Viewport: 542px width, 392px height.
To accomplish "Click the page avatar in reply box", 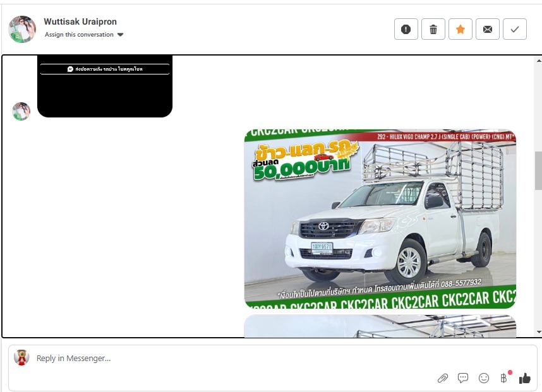I will tap(21, 358).
